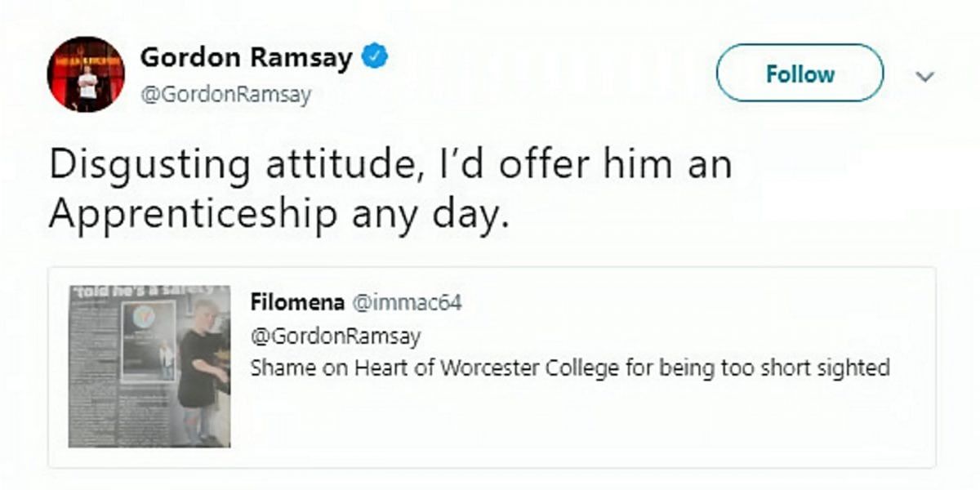Click the @immac64 handle
The height and width of the screenshot is (490, 980).
(x=407, y=304)
